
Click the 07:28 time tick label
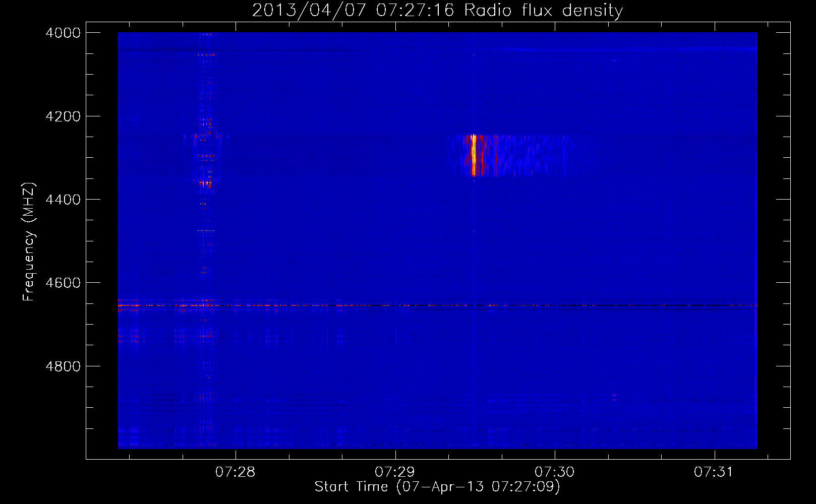pos(236,472)
